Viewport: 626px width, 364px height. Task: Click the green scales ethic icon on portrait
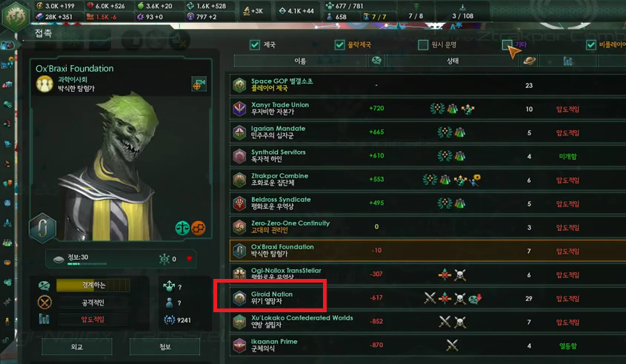[x=182, y=228]
